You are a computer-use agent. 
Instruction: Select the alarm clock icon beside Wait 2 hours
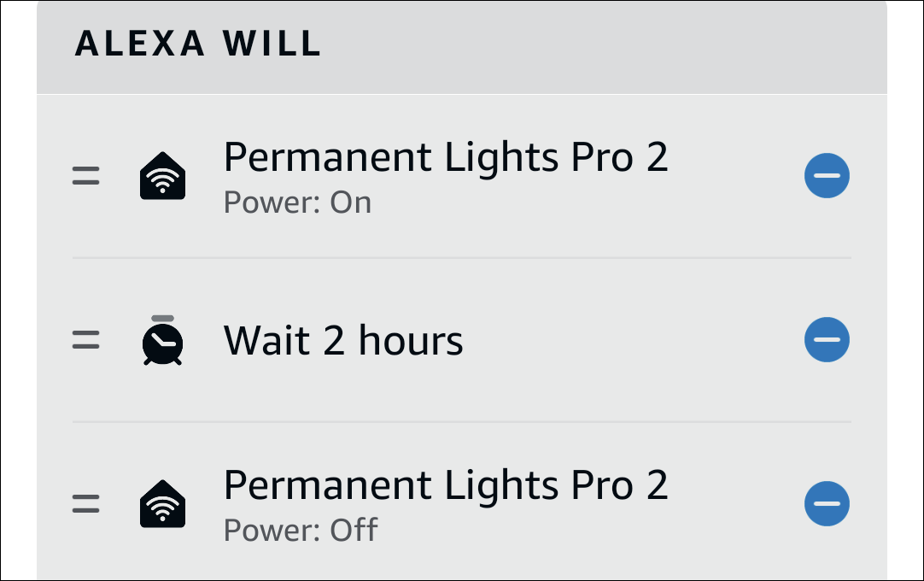pos(162,339)
